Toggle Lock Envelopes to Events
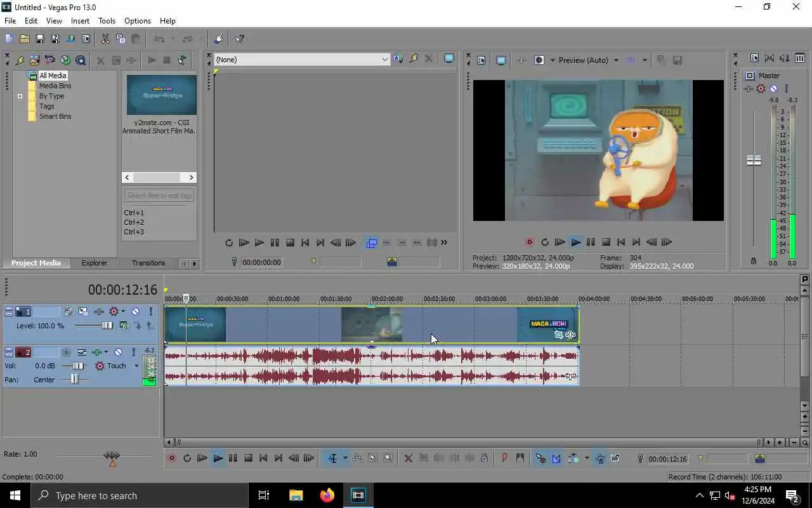This screenshot has height=508, width=812. point(599,458)
